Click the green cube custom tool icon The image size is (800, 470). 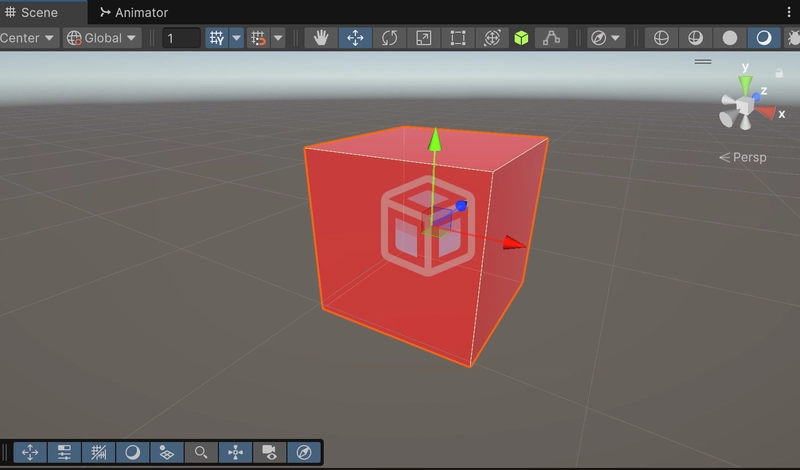(x=521, y=38)
